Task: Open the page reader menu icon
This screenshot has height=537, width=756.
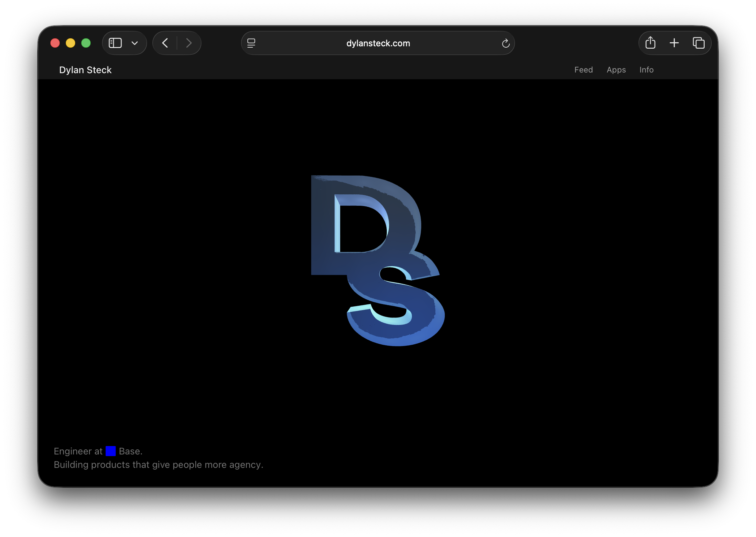Action: (251, 43)
